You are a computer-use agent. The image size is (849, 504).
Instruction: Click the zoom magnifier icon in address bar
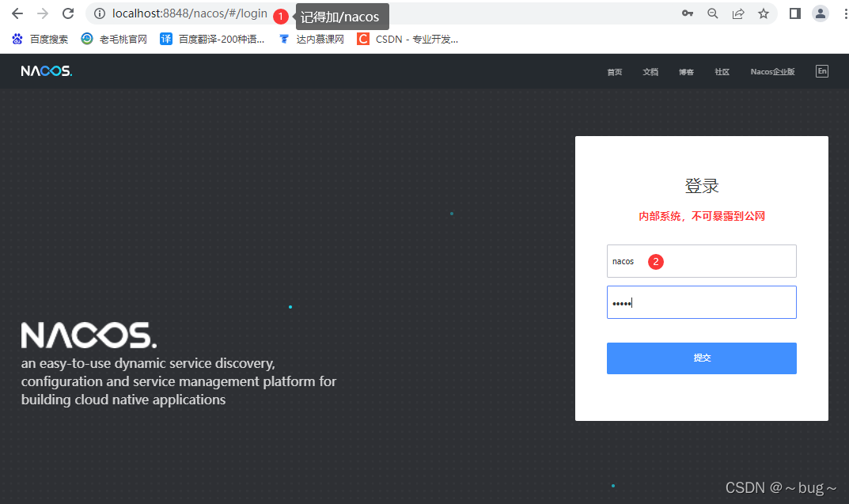(x=712, y=13)
